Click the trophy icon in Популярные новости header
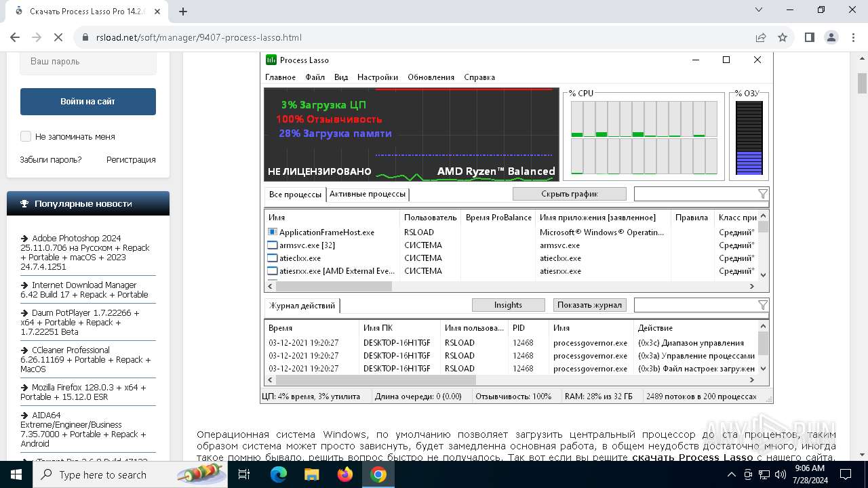 (x=25, y=203)
